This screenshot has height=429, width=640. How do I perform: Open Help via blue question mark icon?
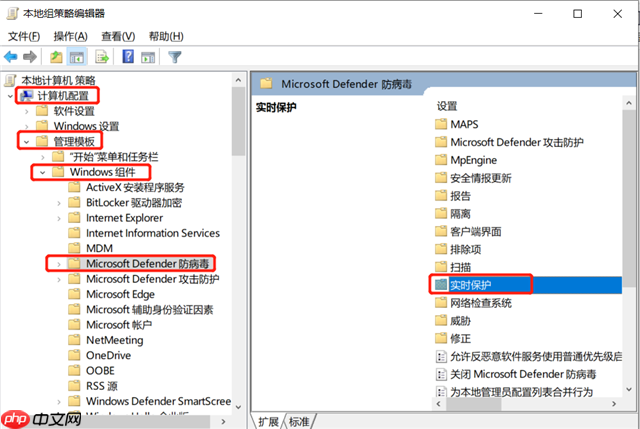127,57
